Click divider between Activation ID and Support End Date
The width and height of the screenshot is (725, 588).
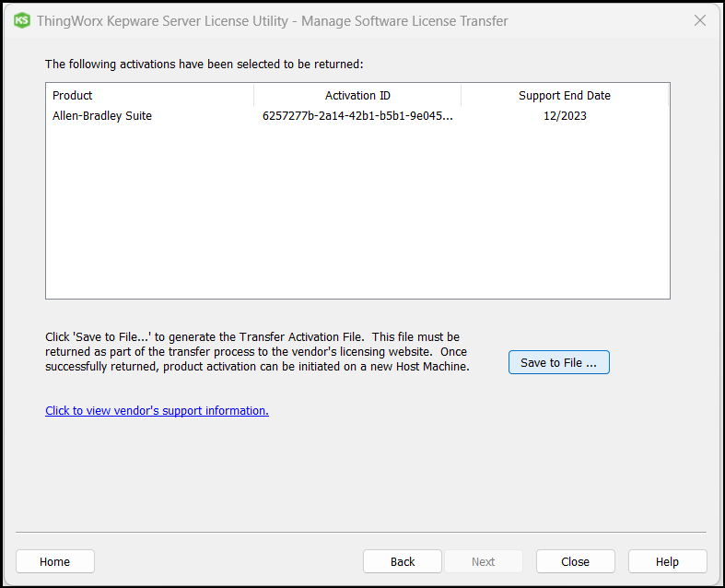tap(461, 95)
